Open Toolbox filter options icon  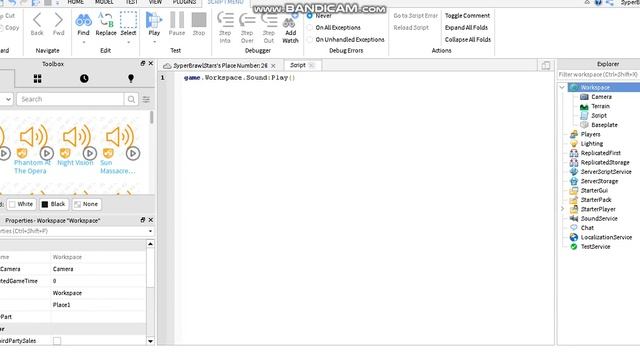pyautogui.click(x=146, y=99)
